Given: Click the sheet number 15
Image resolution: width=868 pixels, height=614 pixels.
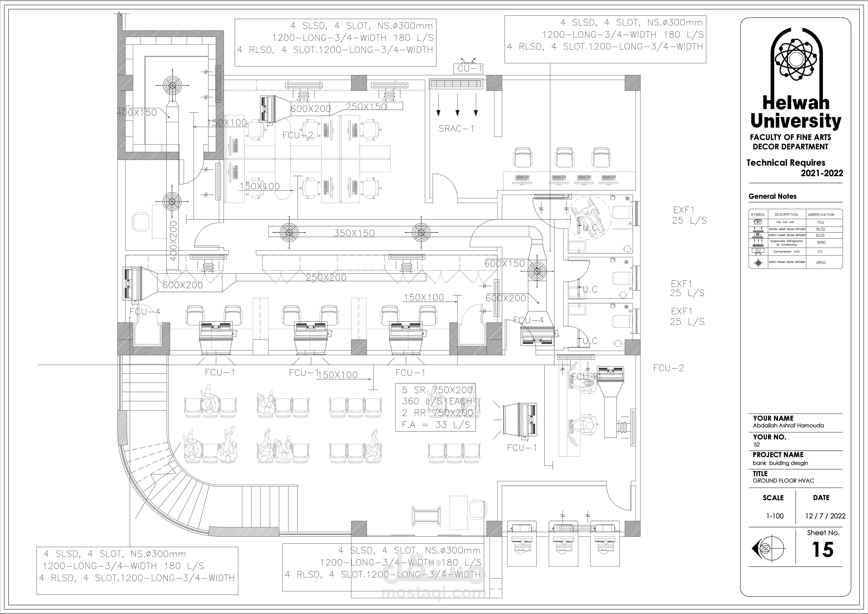Looking at the screenshot, I should point(822,550).
